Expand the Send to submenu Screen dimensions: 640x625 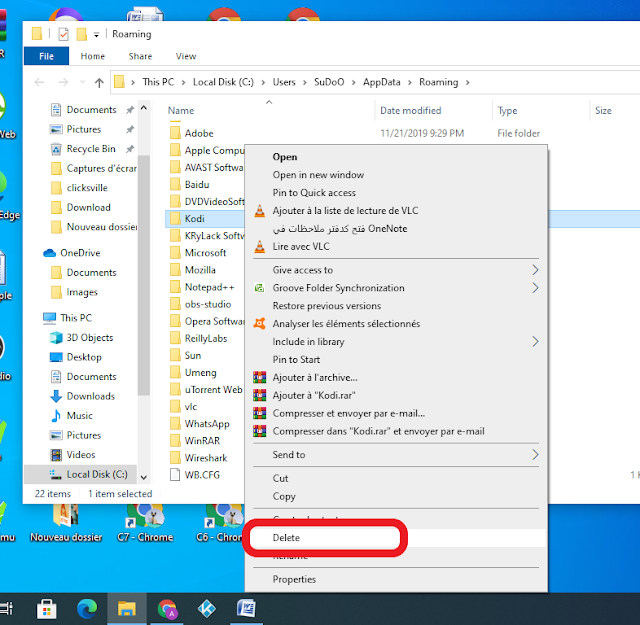pos(535,455)
